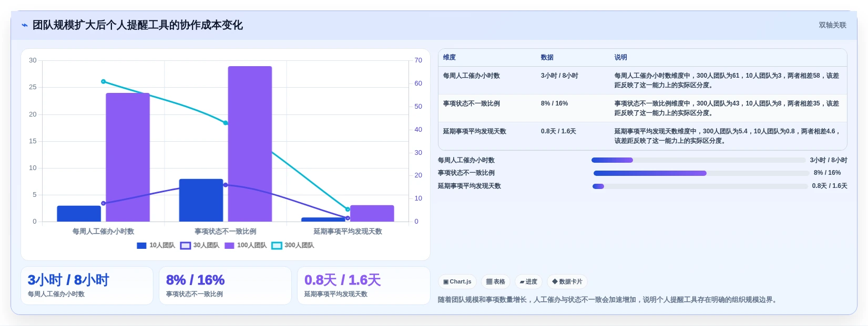Click the Chart.js tag chip
This screenshot has width=868, height=326.
(457, 282)
